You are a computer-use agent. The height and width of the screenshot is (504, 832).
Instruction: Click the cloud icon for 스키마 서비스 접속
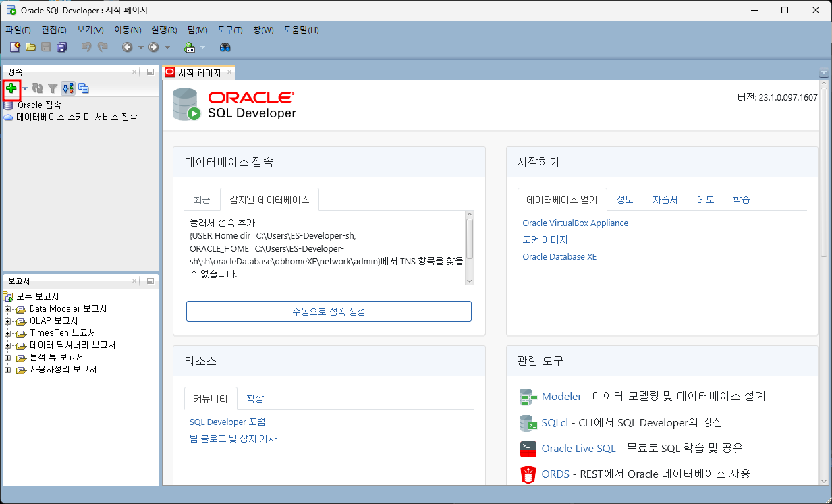click(x=9, y=117)
